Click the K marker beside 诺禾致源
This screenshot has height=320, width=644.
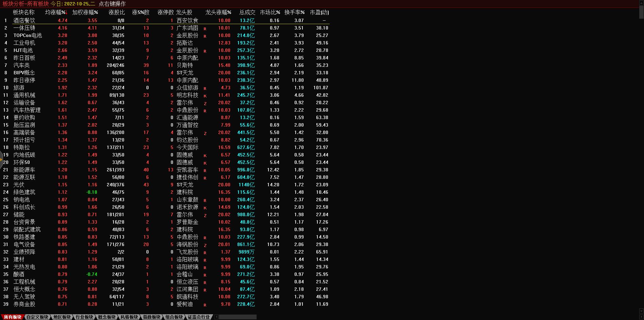coord(205,208)
